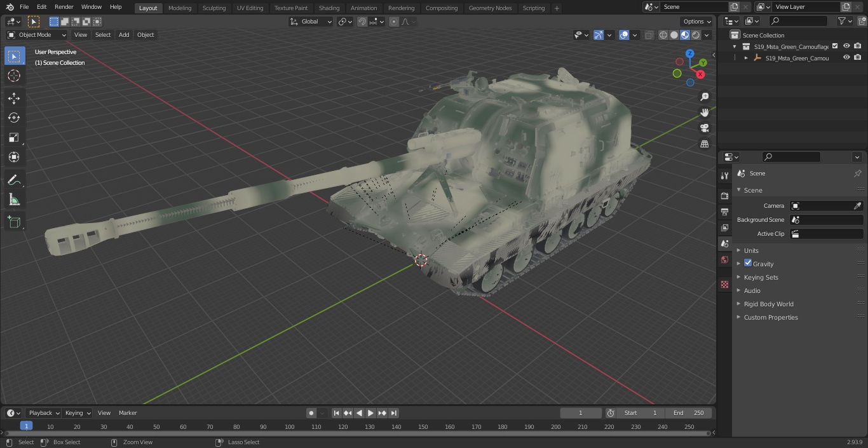Hide the S19_Msta_Green_Camou object eye icon
This screenshot has height=448, width=868.
pyautogui.click(x=846, y=58)
